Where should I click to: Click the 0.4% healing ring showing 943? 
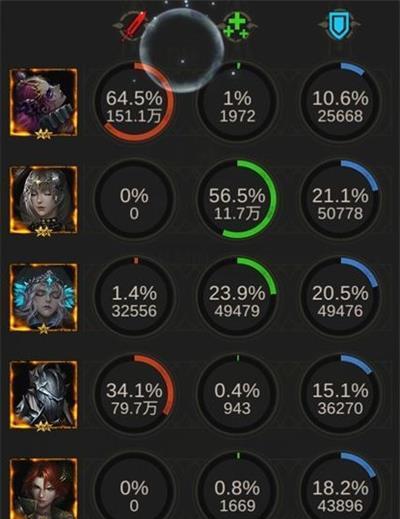237,395
